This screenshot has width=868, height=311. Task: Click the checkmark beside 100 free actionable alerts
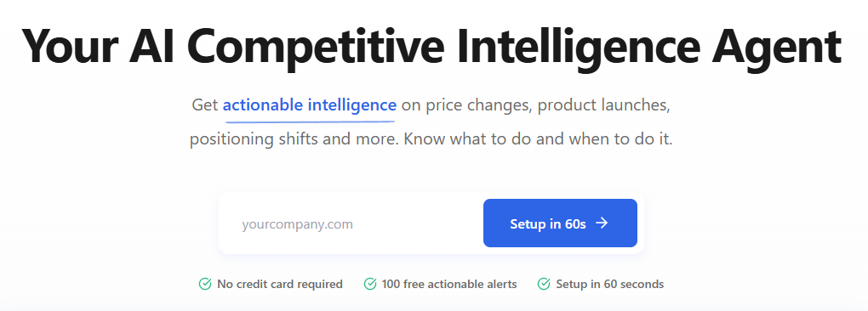[x=370, y=284]
